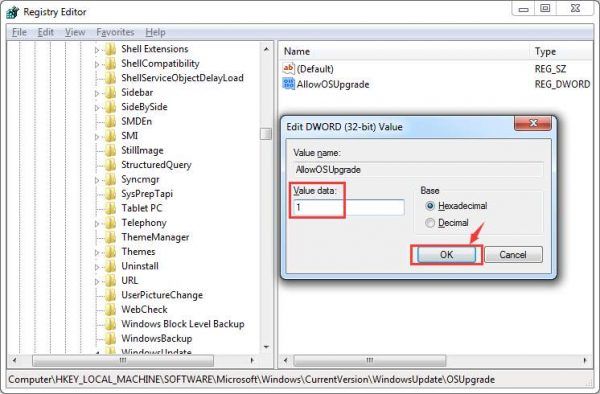The height and width of the screenshot is (394, 600).
Task: Click the Sidebar folder icon
Action: pyautogui.click(x=110, y=93)
